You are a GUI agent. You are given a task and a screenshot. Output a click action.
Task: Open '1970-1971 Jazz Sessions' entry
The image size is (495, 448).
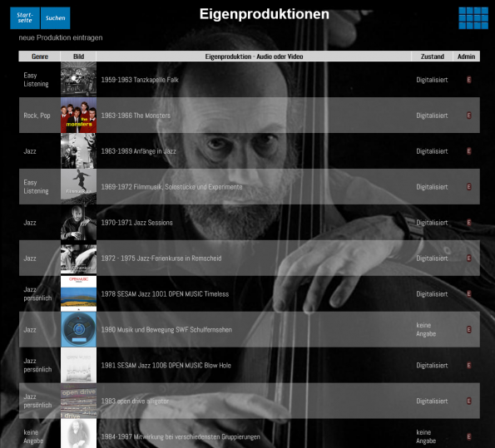coord(136,223)
